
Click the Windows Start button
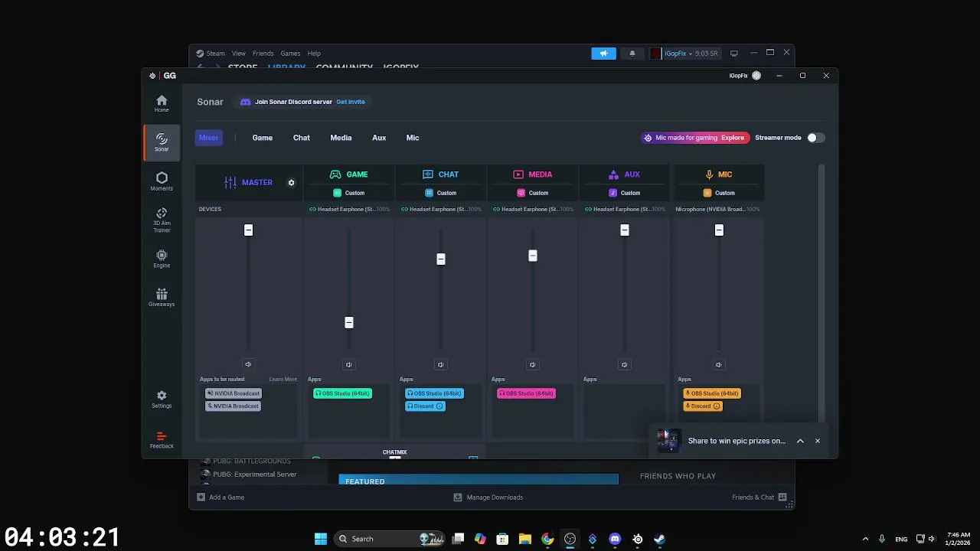pyautogui.click(x=321, y=539)
